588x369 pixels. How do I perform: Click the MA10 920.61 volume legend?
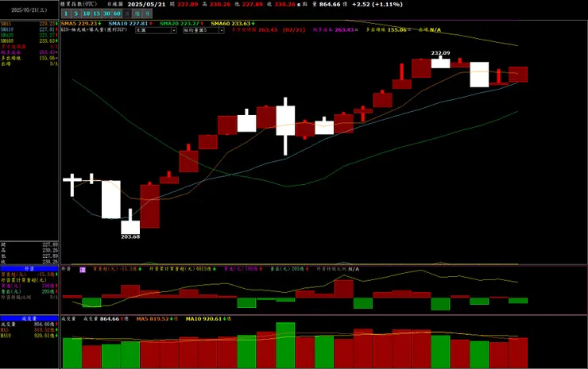click(208, 319)
